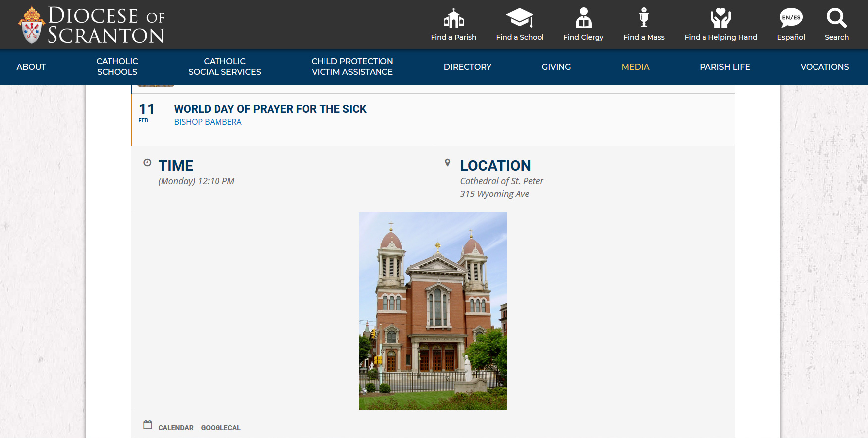Select the highlighted Media menu item

click(635, 67)
